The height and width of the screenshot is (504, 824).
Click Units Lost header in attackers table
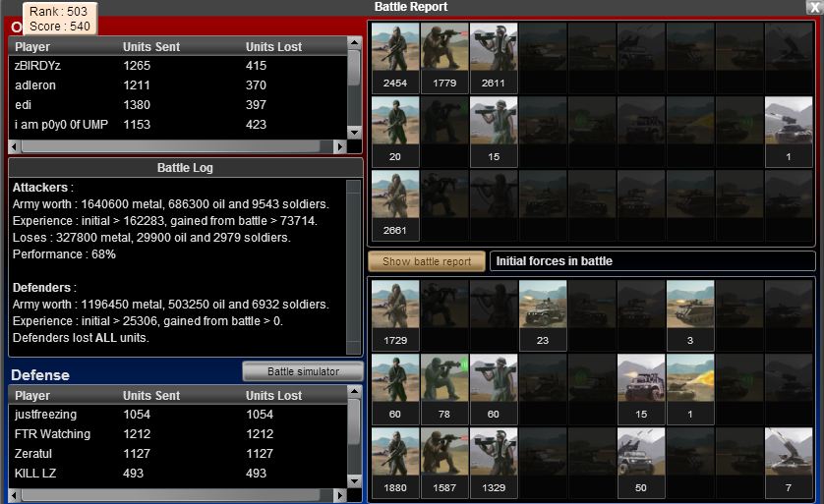273,47
